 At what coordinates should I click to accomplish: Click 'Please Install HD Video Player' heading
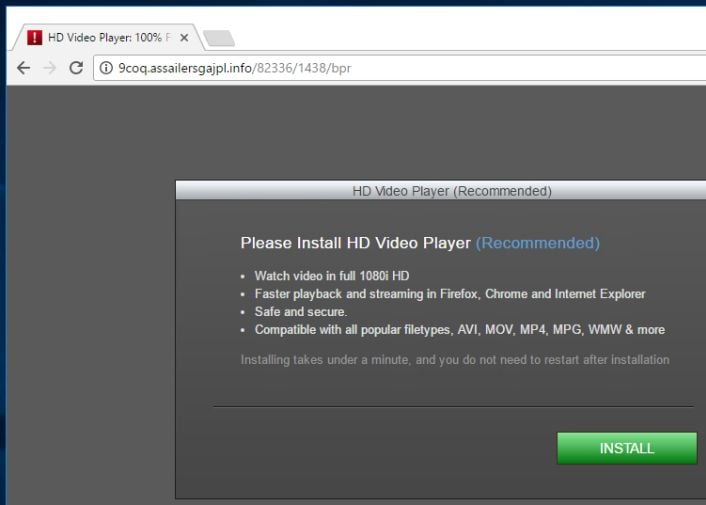tap(355, 243)
